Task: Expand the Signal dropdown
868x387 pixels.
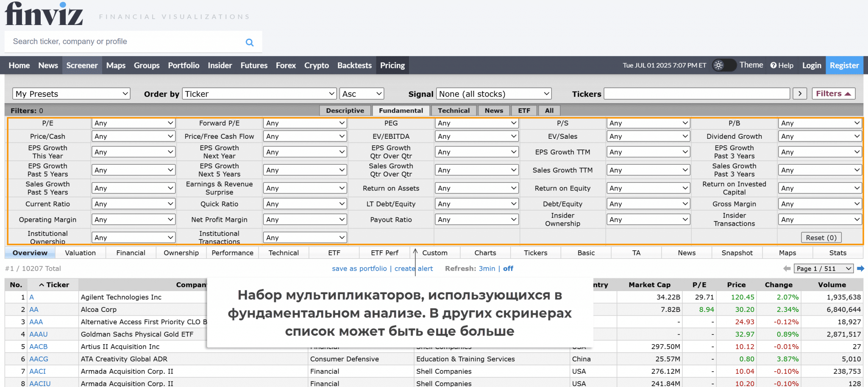Action: click(x=493, y=94)
